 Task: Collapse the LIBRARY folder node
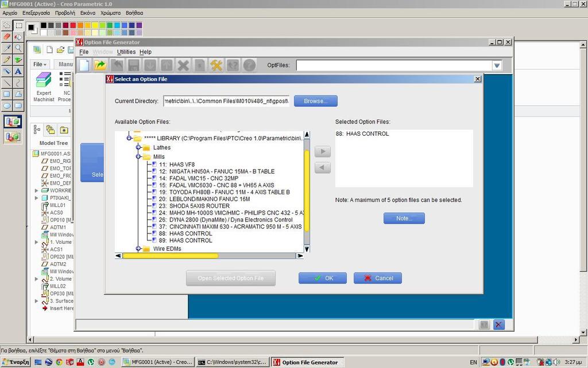[129, 138]
